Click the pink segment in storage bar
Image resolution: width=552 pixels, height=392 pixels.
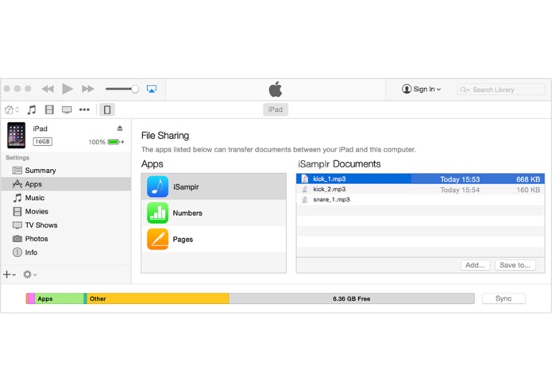click(x=31, y=299)
